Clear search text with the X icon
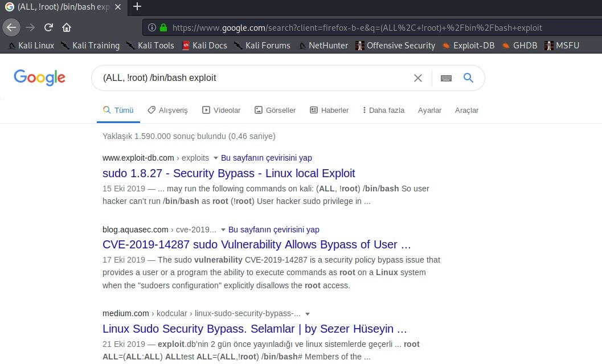This screenshot has width=602, height=364. tap(418, 78)
